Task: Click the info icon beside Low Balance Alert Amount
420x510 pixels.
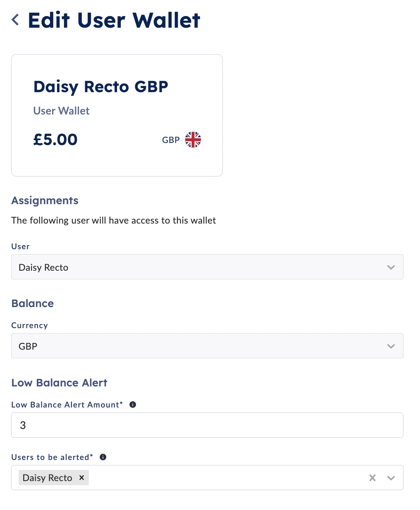Action: coord(133,405)
